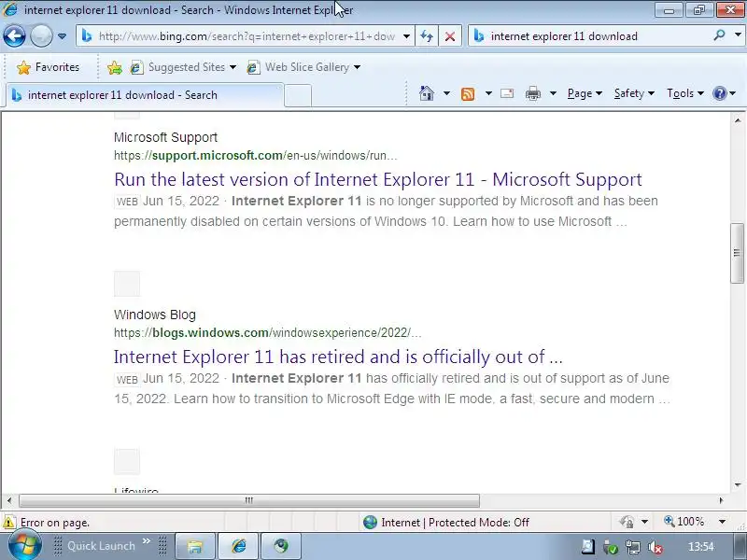Open the Windows Start orb

25,546
